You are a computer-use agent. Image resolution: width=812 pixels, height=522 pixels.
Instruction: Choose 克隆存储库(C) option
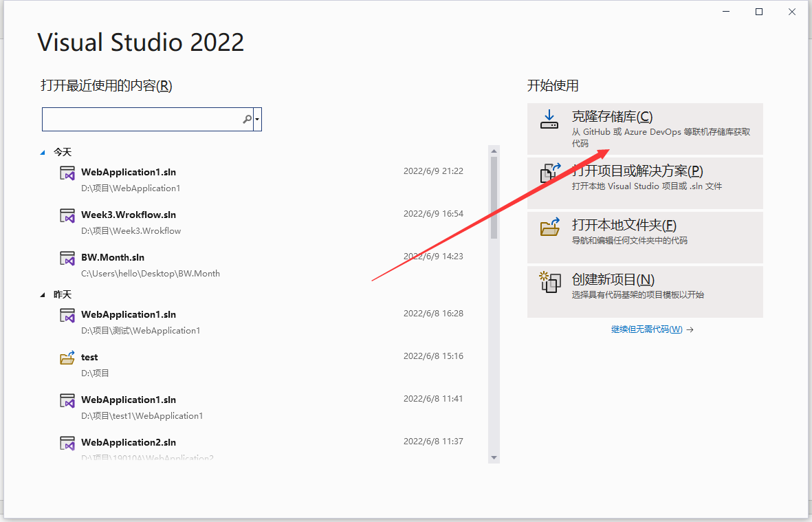coord(645,129)
